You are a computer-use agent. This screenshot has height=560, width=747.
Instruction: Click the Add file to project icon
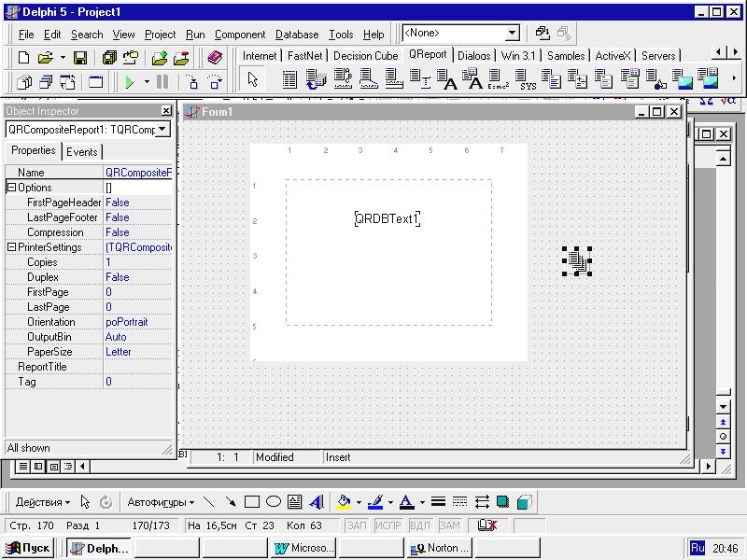pyautogui.click(x=160, y=58)
